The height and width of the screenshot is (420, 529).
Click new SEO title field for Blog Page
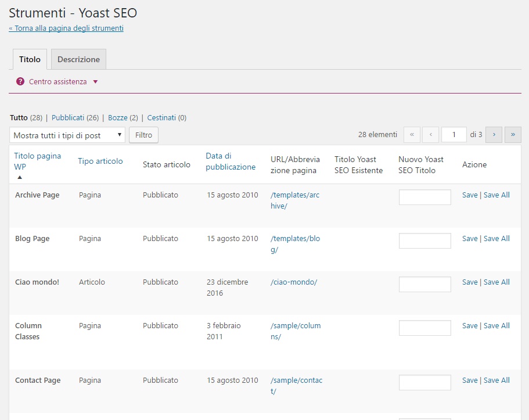[x=424, y=240]
